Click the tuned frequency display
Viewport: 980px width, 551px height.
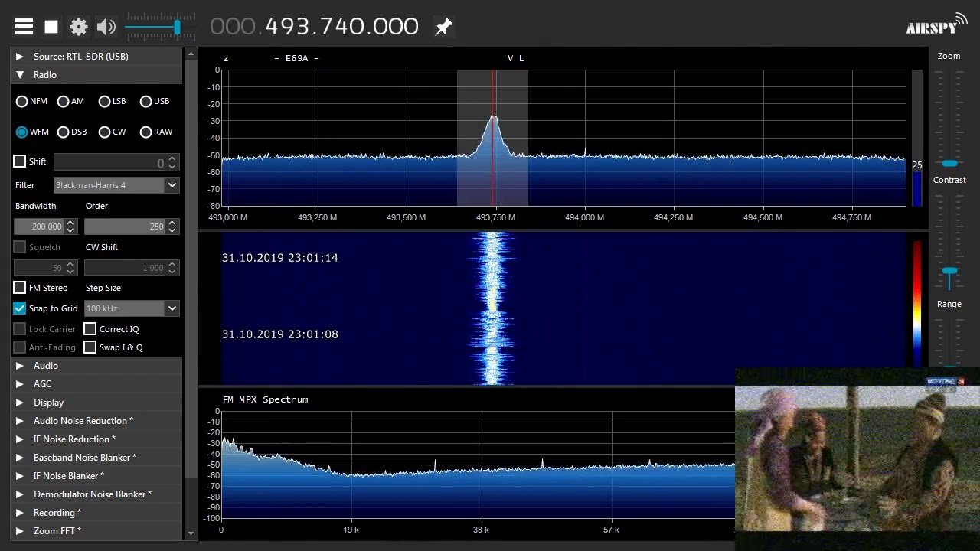[314, 27]
